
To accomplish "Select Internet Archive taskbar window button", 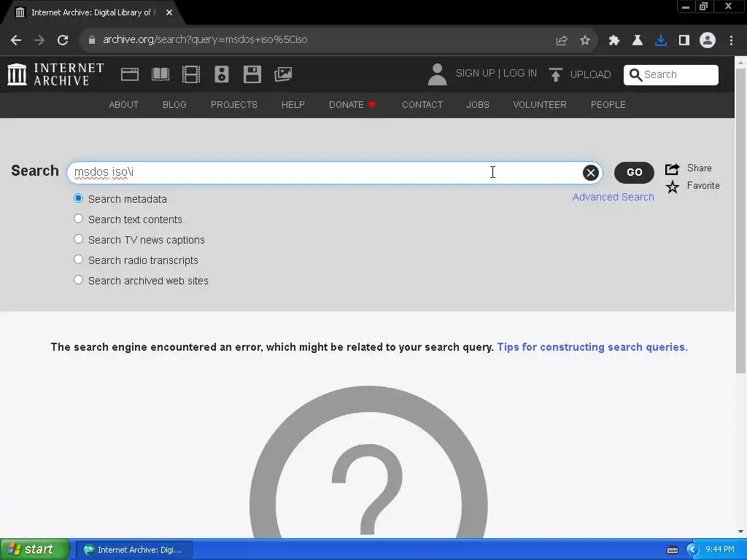I will pyautogui.click(x=134, y=550).
